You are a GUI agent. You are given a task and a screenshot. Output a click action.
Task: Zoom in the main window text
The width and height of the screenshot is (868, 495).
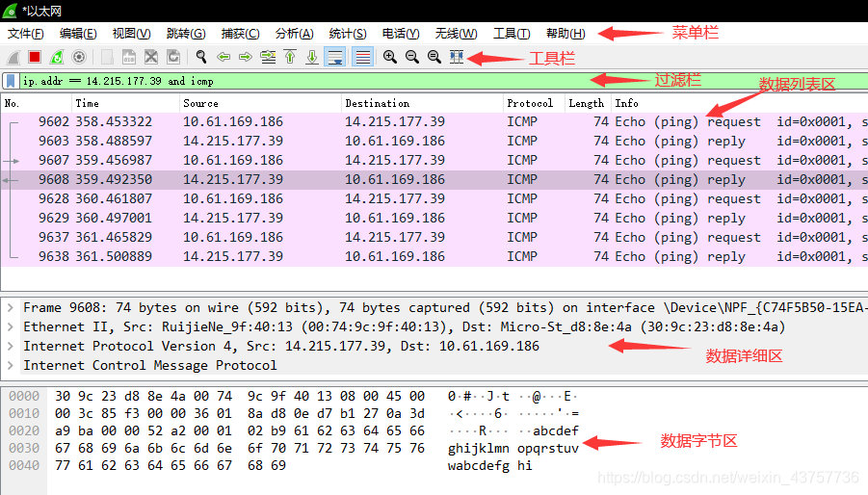(x=390, y=57)
